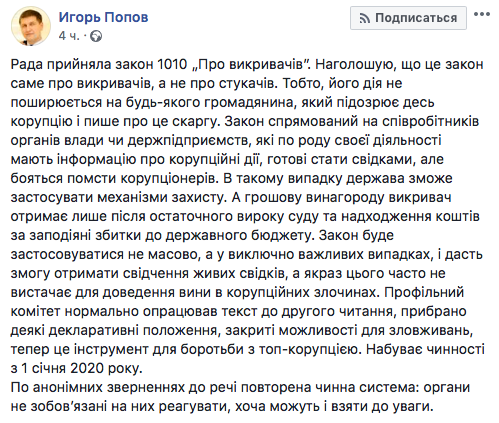Open the three-dot post options menu
This screenshot has height=423, width=499.
pos(482,14)
